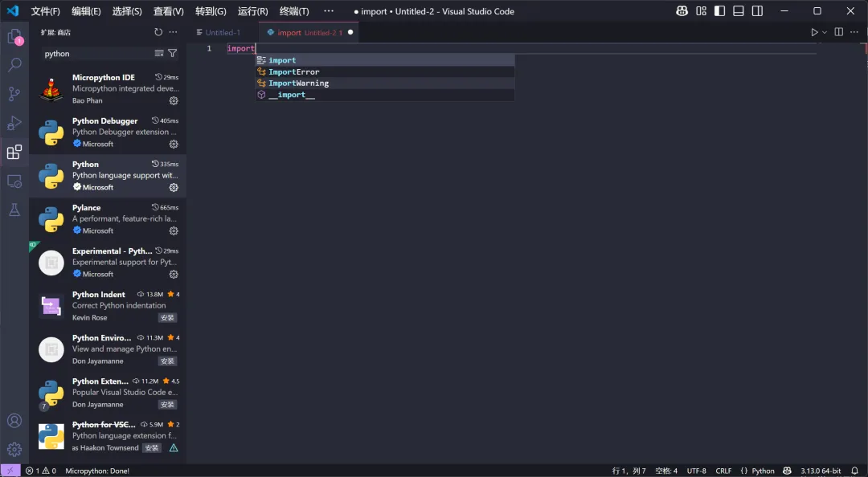
Task: Open problems indicator in status bar
Action: (x=41, y=471)
